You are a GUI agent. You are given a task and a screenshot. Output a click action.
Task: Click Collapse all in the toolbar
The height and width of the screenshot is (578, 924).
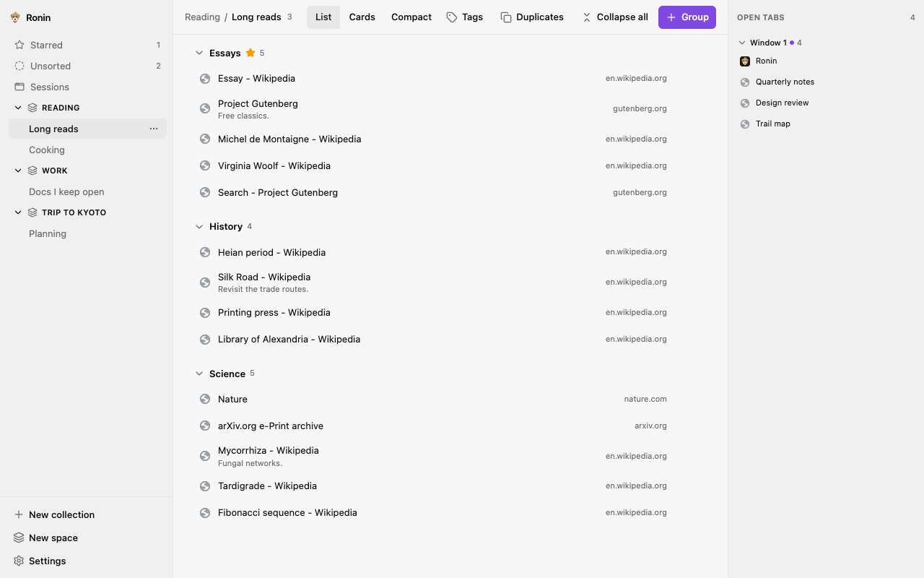pos(615,17)
